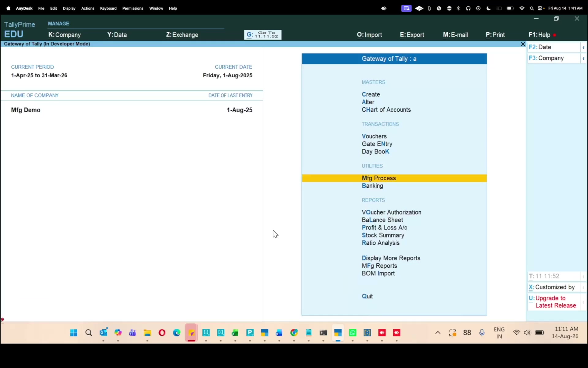This screenshot has width=588, height=368.
Task: Launch Copilot from the Windows taskbar
Action: pyautogui.click(x=118, y=333)
